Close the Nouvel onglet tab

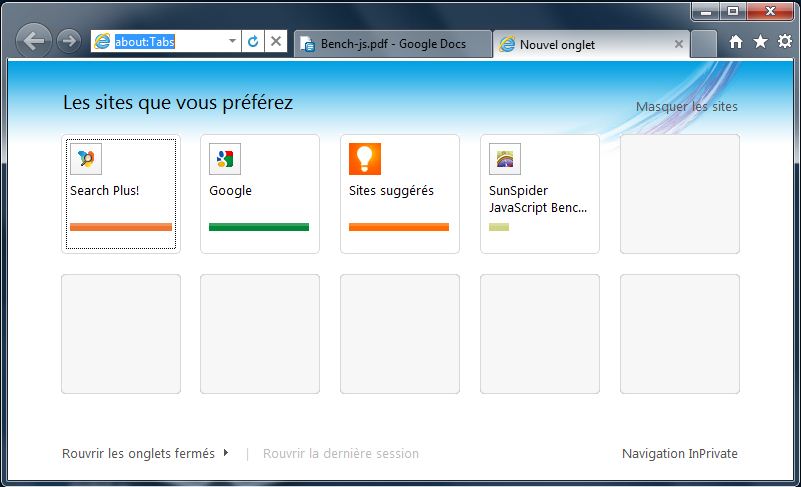679,44
